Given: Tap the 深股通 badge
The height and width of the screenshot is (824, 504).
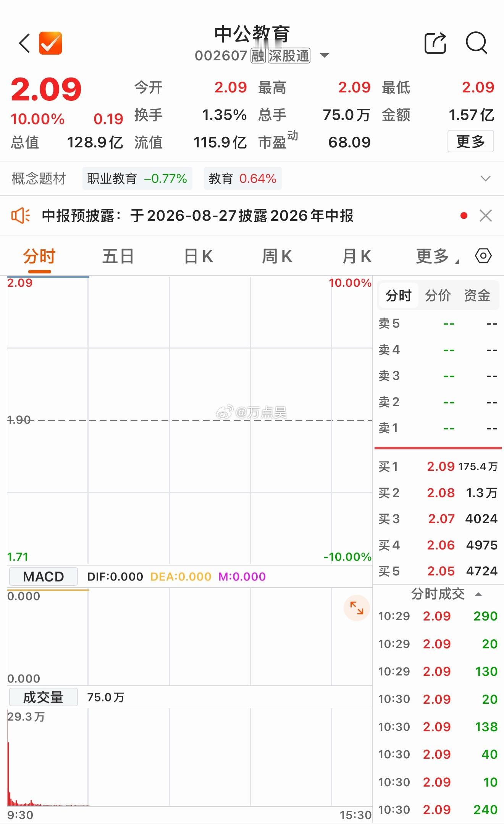Looking at the screenshot, I should coord(289,56).
